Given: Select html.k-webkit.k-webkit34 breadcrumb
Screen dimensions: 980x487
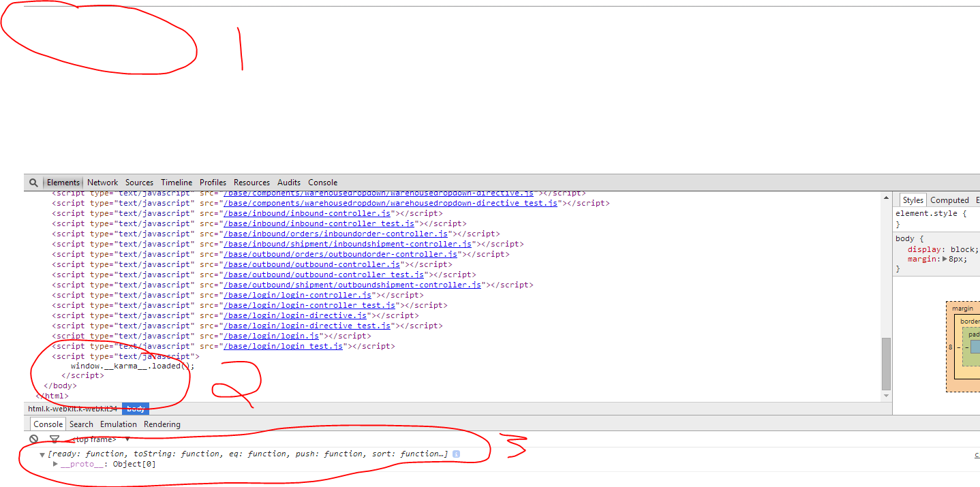Looking at the screenshot, I should click(73, 409).
